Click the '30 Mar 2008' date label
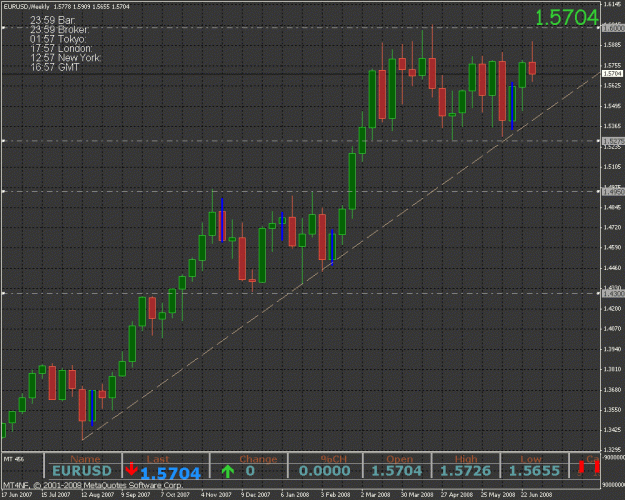Viewport: 625px width, 500px height. click(417, 495)
